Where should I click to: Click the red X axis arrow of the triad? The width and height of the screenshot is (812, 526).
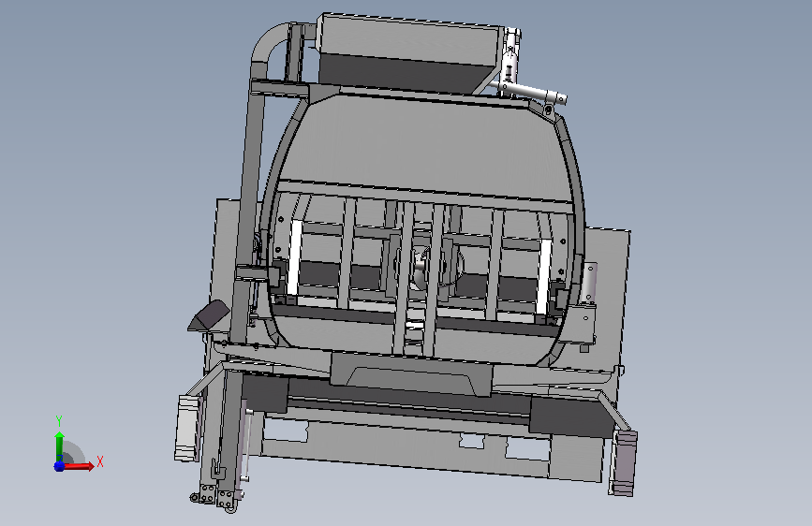click(80, 466)
